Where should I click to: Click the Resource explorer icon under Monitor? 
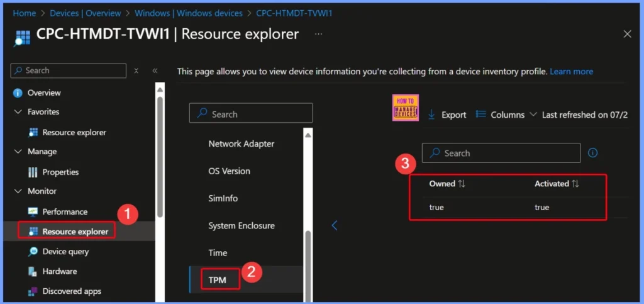pos(33,232)
